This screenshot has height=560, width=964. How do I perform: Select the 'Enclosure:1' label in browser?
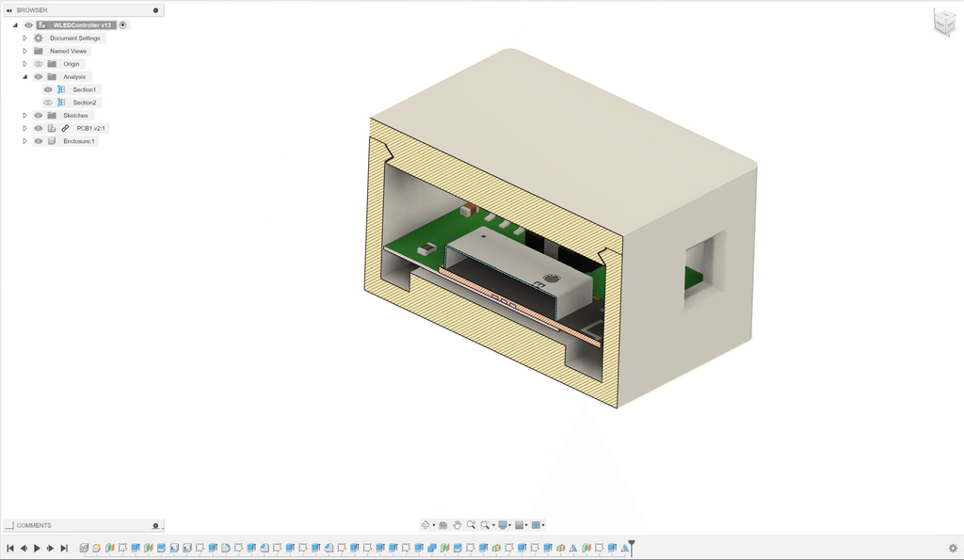click(x=79, y=141)
